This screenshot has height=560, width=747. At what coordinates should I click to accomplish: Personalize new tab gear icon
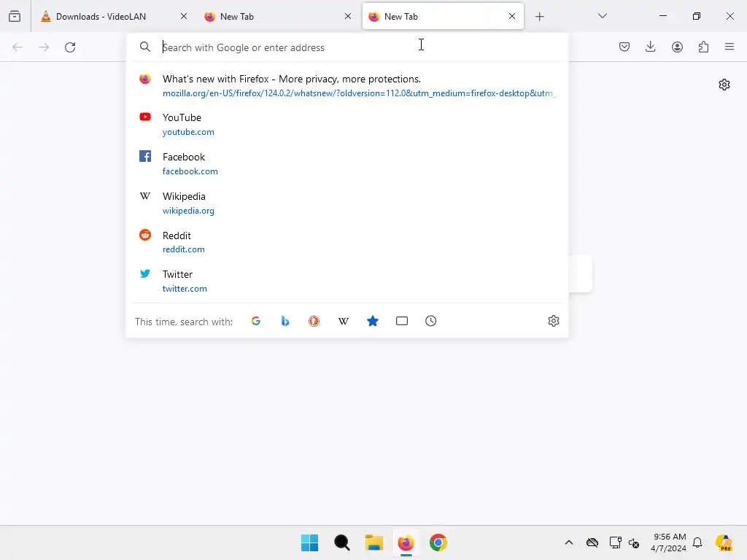click(x=724, y=85)
